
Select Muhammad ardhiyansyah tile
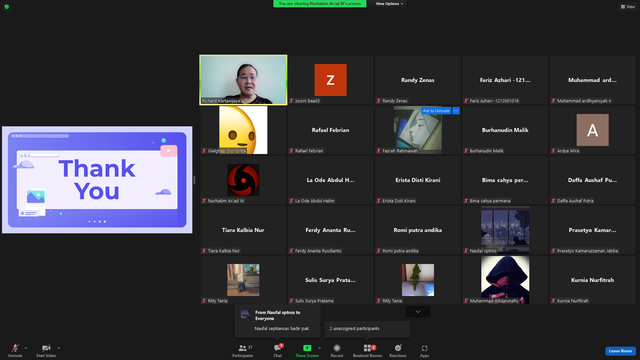pos(592,80)
